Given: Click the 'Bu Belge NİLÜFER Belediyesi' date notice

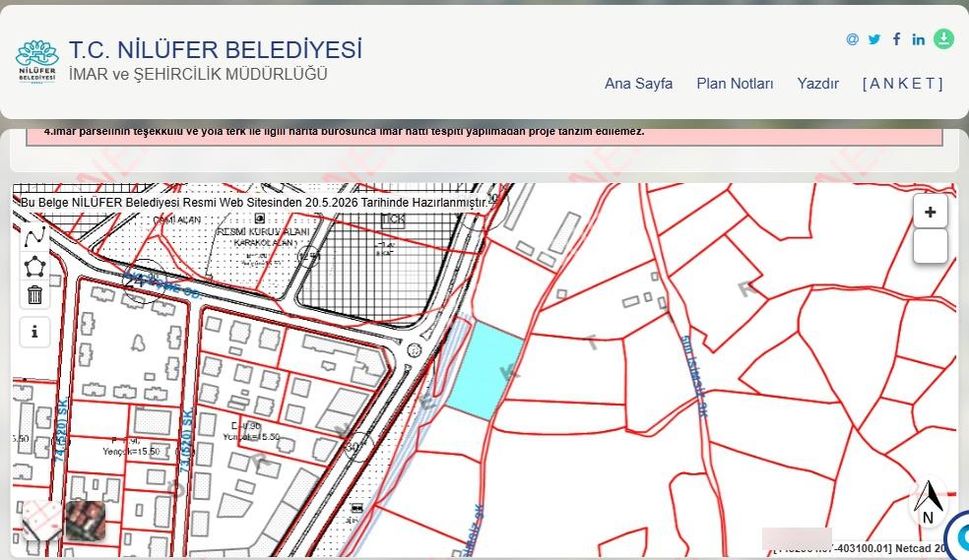Looking at the screenshot, I should coord(255,203).
